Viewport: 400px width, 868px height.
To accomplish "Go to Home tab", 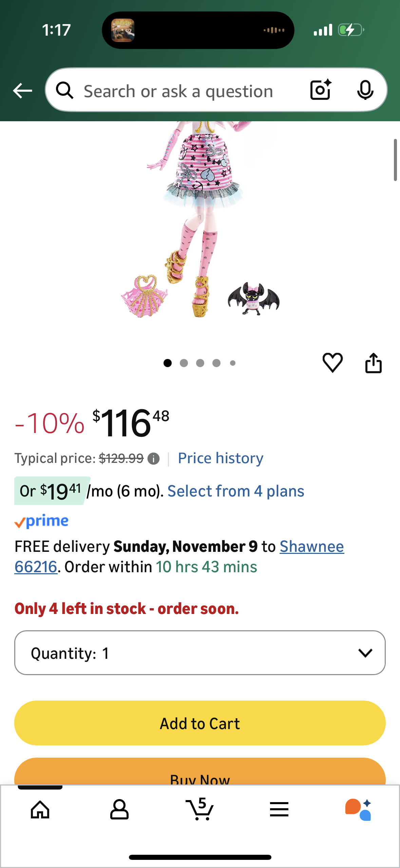I will 40,810.
